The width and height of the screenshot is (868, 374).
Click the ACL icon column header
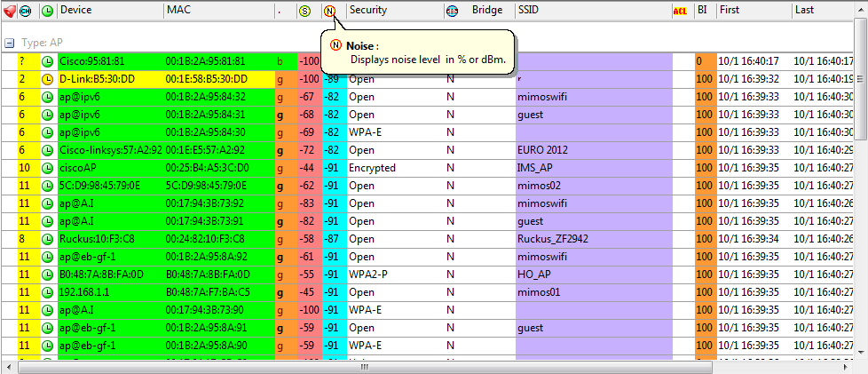(x=680, y=11)
